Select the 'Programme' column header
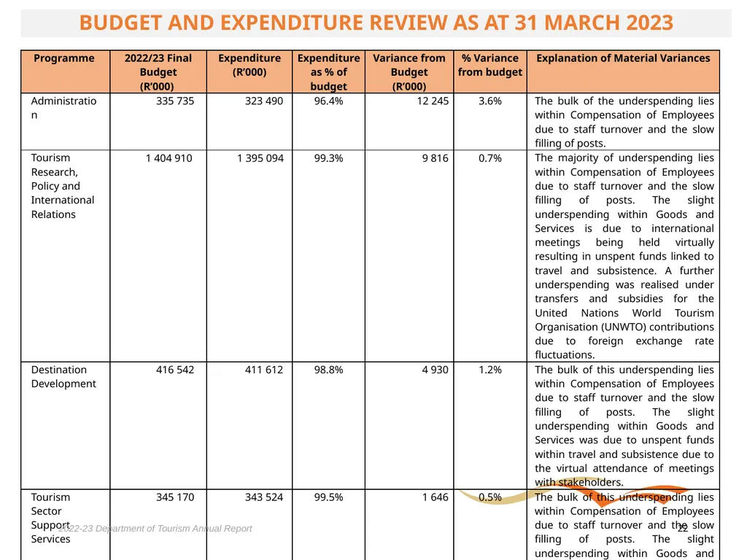747x560 pixels. click(x=64, y=58)
